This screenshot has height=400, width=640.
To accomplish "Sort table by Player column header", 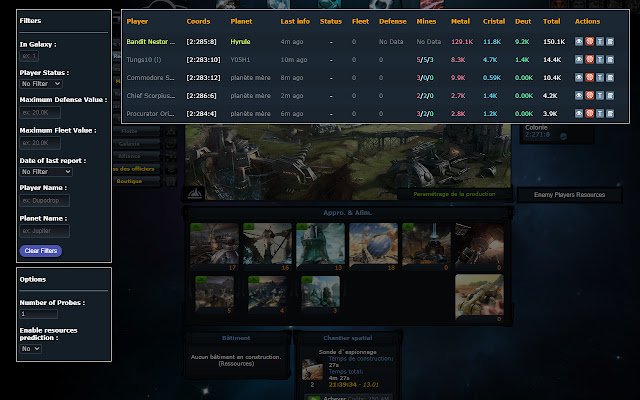I will click(x=137, y=21).
